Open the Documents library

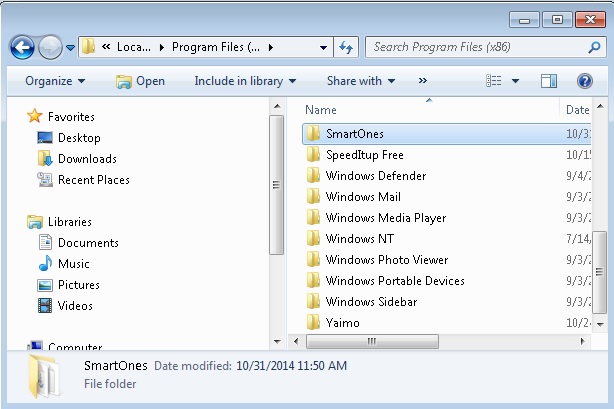pyautogui.click(x=88, y=243)
